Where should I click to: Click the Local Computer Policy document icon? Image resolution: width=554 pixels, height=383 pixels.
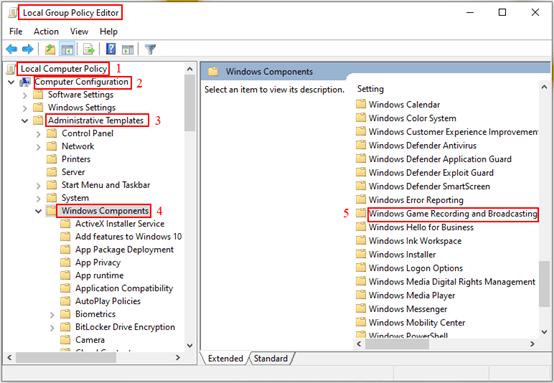(11, 69)
